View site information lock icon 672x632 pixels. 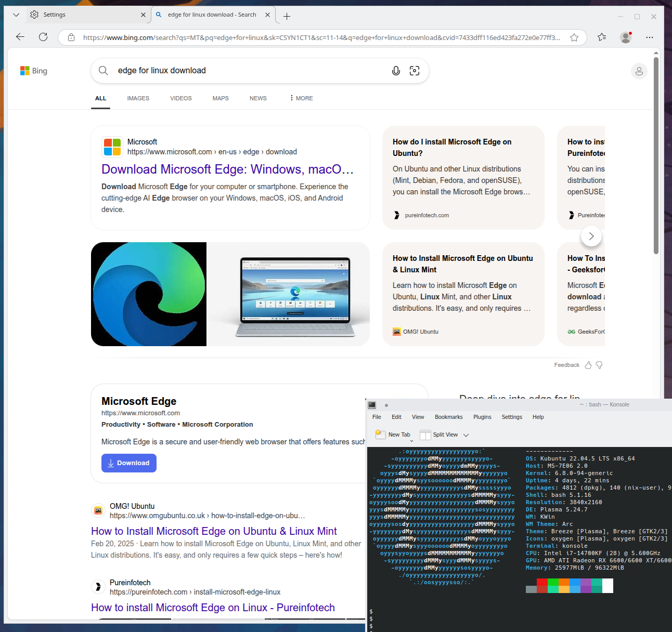[71, 37]
